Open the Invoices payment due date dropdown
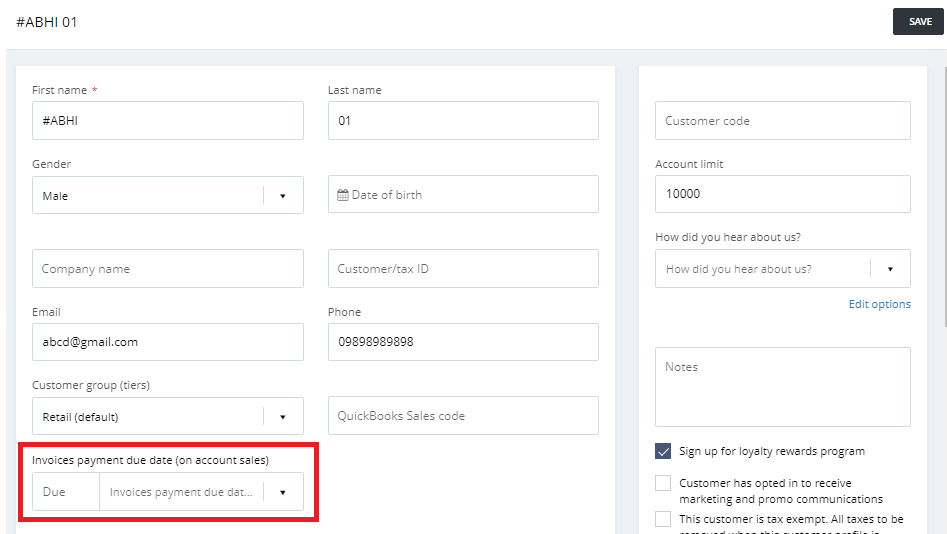 point(202,492)
